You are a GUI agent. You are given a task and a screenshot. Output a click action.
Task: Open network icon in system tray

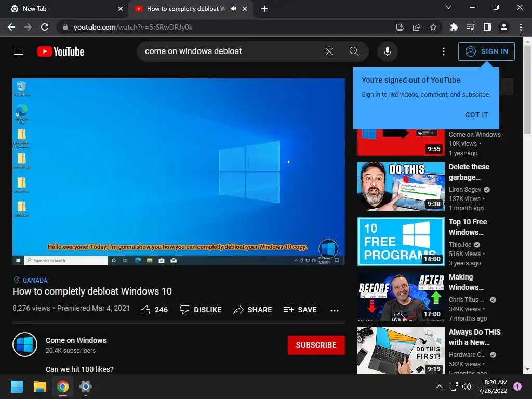point(454,387)
